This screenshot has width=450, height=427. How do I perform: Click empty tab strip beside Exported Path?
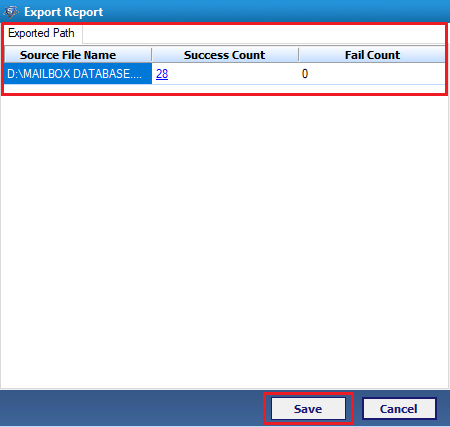click(x=263, y=34)
